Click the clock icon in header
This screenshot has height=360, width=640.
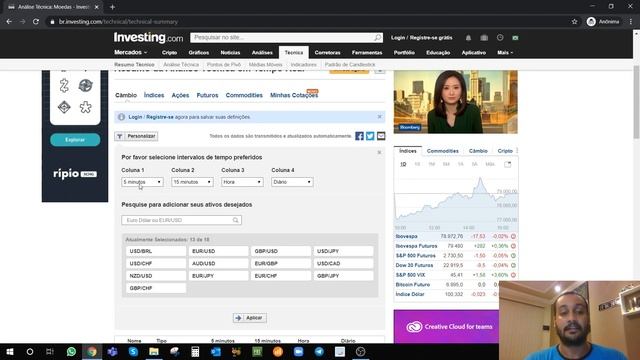click(x=500, y=38)
